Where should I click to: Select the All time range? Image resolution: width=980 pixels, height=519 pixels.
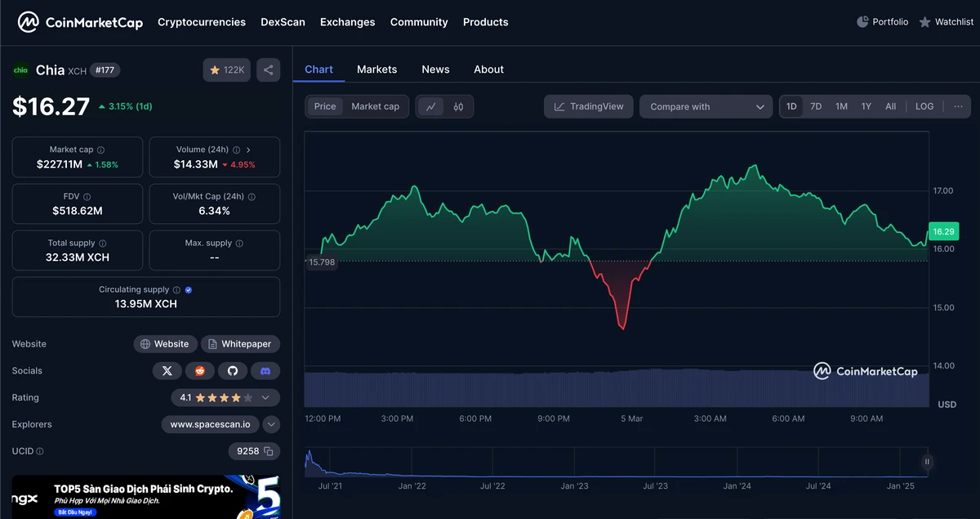[x=891, y=106]
